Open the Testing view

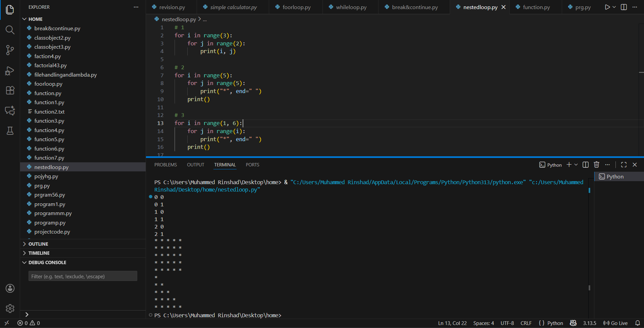tap(10, 131)
